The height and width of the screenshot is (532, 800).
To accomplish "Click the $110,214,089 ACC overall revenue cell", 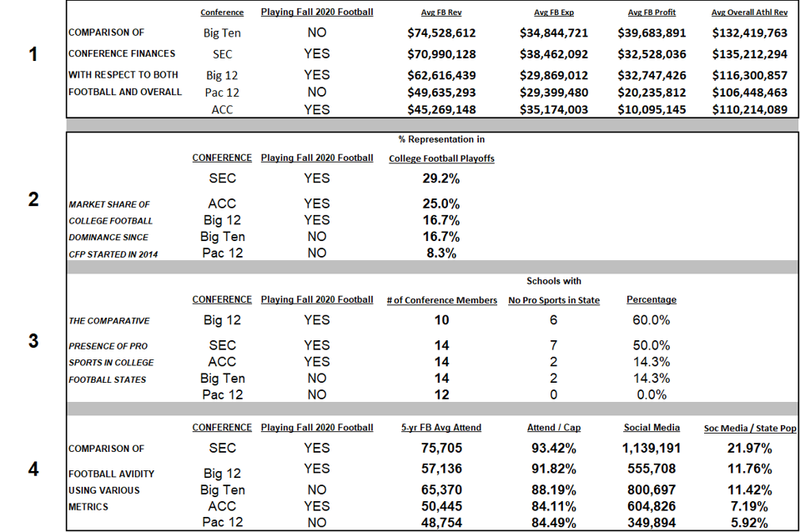I will tap(749, 110).
